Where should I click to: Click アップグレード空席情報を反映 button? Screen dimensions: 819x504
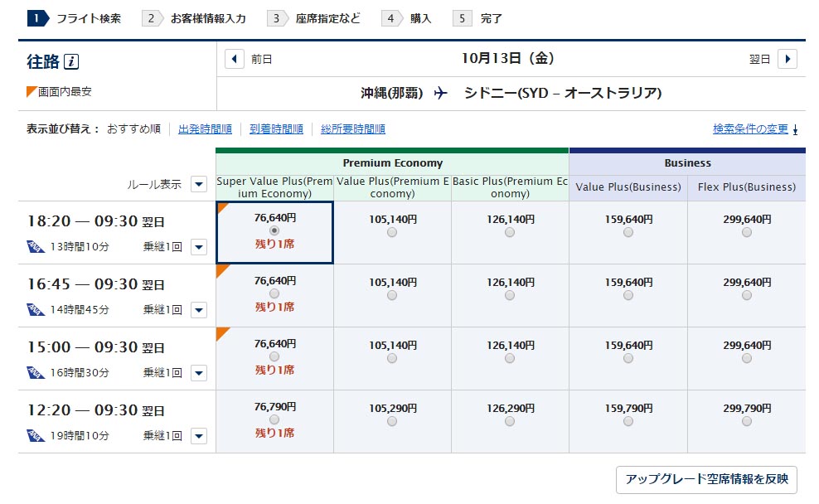tap(706, 479)
